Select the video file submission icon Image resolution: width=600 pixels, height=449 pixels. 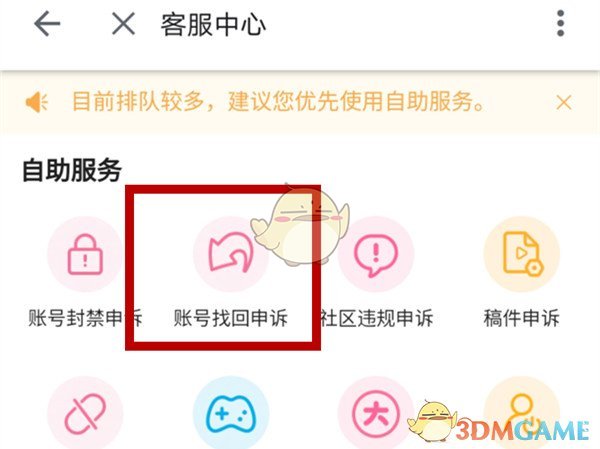[522, 254]
